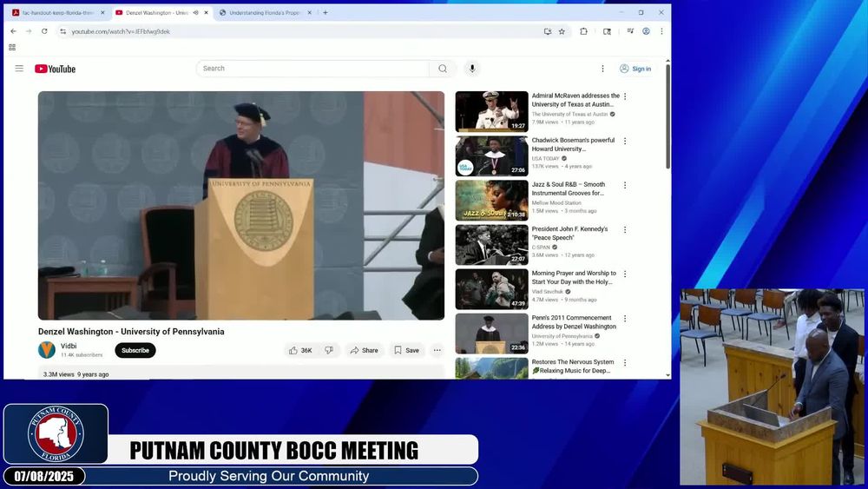Open options menu for Admiral McRaven video
The width and height of the screenshot is (868, 489).
coord(625,96)
